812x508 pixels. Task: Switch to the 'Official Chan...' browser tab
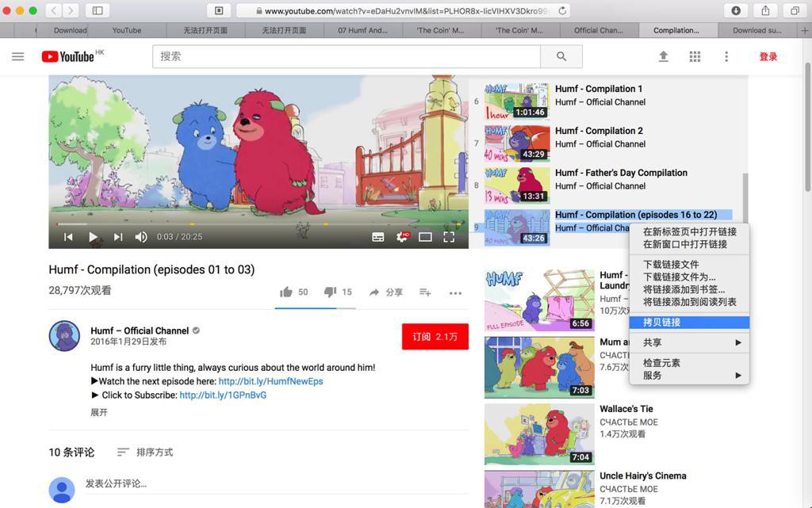coord(599,30)
